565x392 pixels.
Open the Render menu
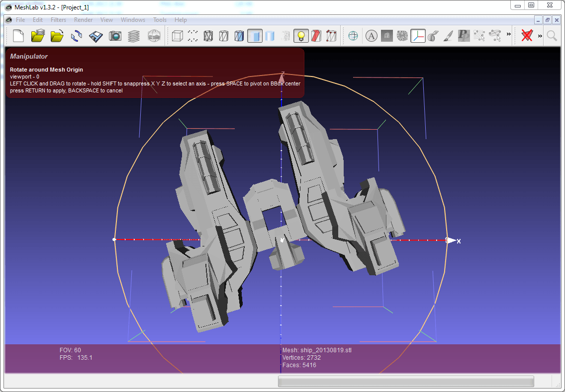coord(83,20)
